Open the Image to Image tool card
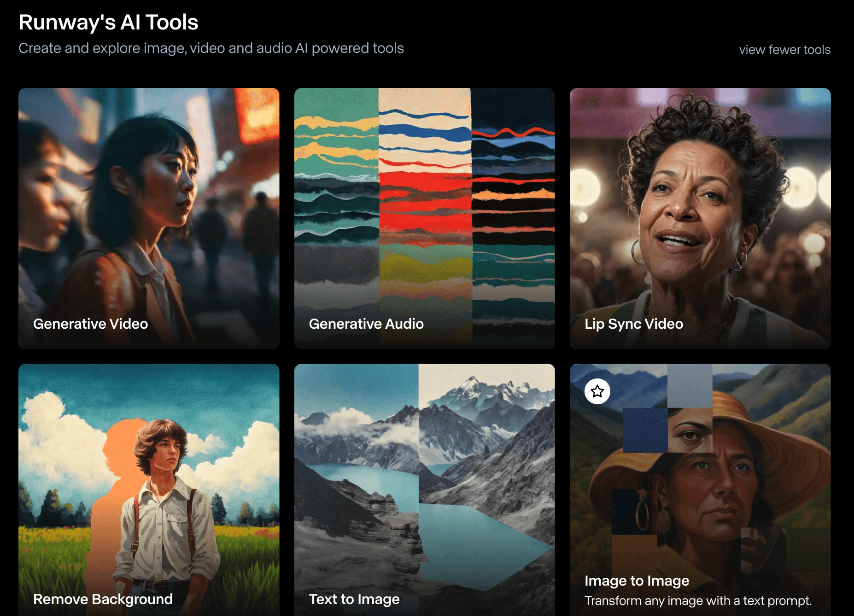 pos(700,490)
